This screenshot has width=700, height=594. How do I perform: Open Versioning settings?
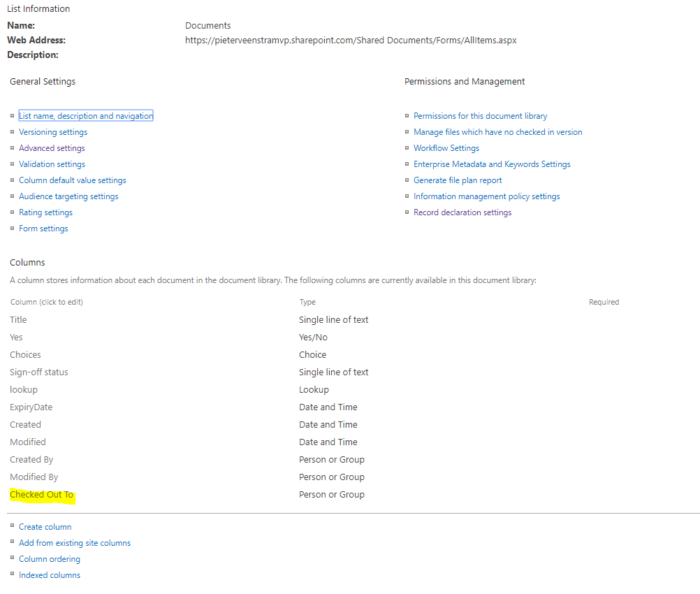[x=53, y=132]
